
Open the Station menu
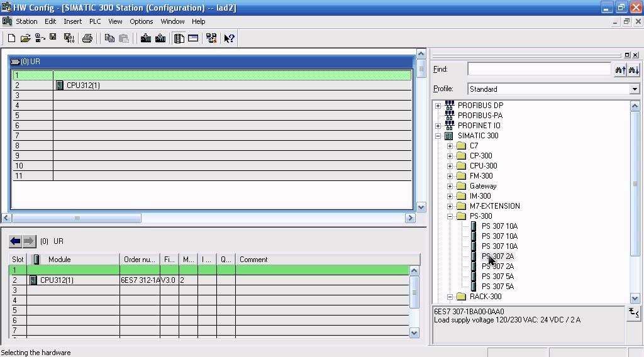(26, 21)
